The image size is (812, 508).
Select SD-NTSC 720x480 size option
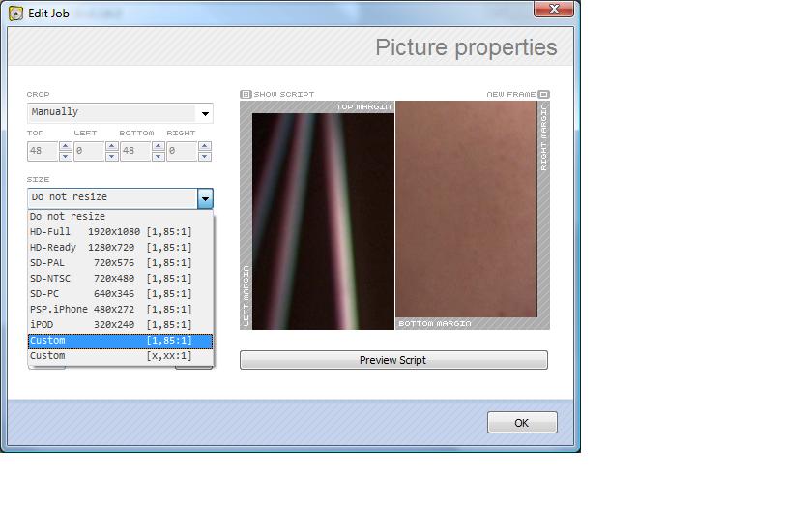(120, 279)
